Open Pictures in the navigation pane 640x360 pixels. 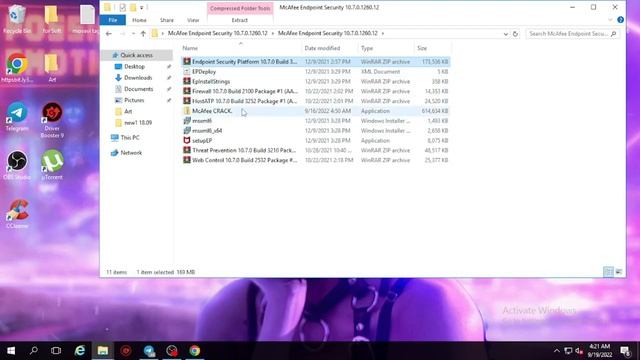134,100
